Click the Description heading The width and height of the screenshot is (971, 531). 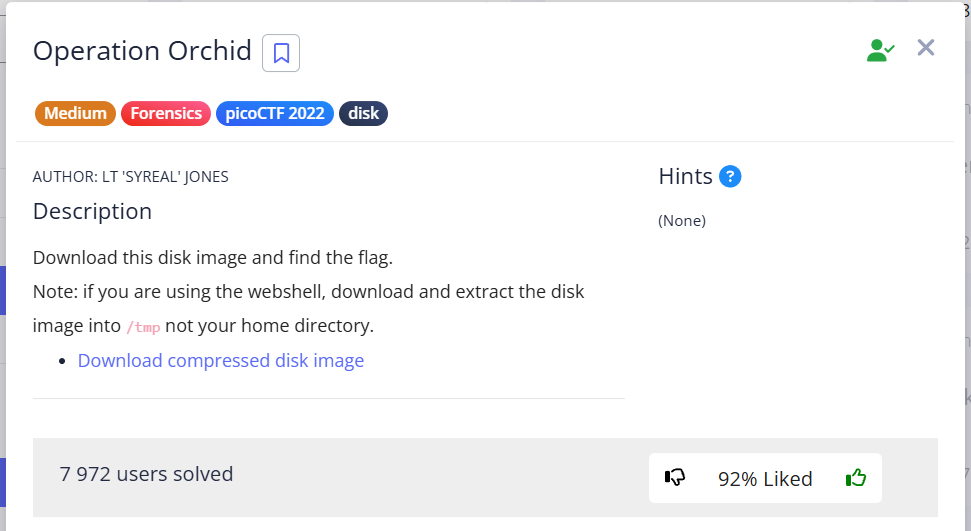tap(92, 211)
